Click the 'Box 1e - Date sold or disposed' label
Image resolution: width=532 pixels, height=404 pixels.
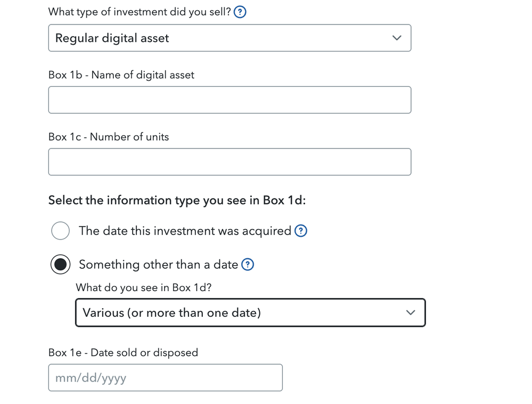pos(123,353)
